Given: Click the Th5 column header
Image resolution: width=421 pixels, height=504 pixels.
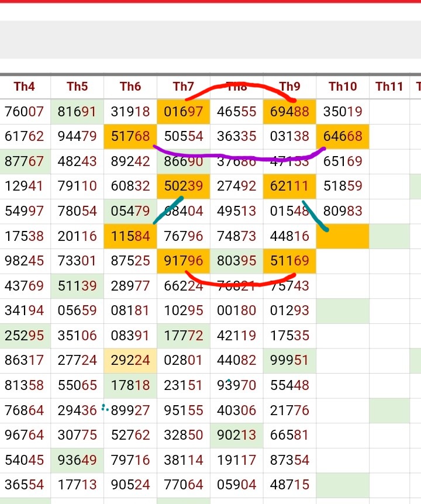Looking at the screenshot, I should pyautogui.click(x=77, y=87).
